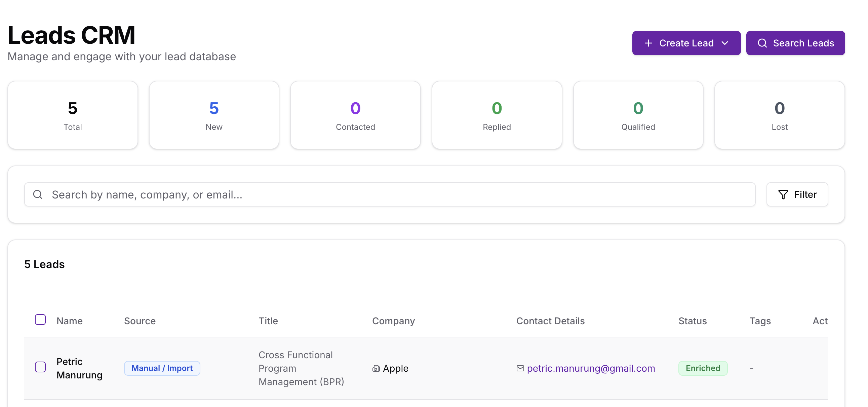Click the building icon next to Apple
The height and width of the screenshot is (407, 868).
click(376, 368)
